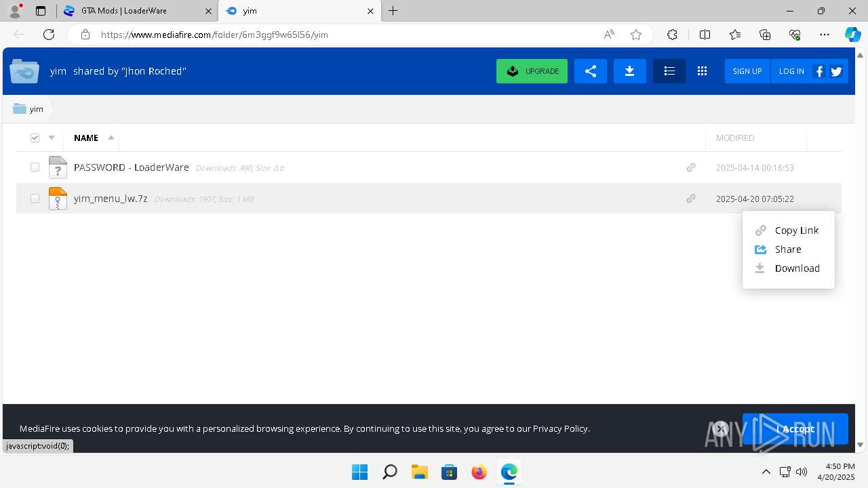
Task: View site information lock icon
Action: tap(85, 35)
